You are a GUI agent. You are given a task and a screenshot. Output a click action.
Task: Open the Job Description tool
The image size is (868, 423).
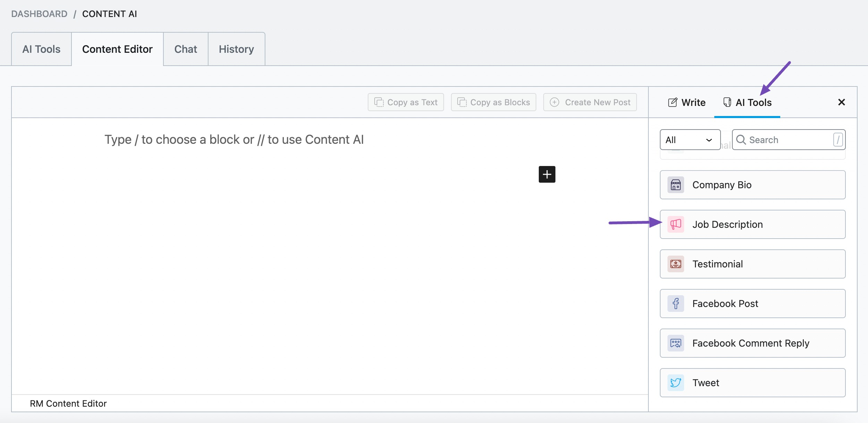[752, 224]
